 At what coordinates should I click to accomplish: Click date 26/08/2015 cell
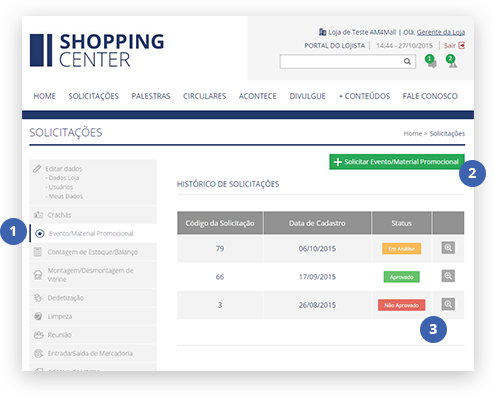pos(317,305)
